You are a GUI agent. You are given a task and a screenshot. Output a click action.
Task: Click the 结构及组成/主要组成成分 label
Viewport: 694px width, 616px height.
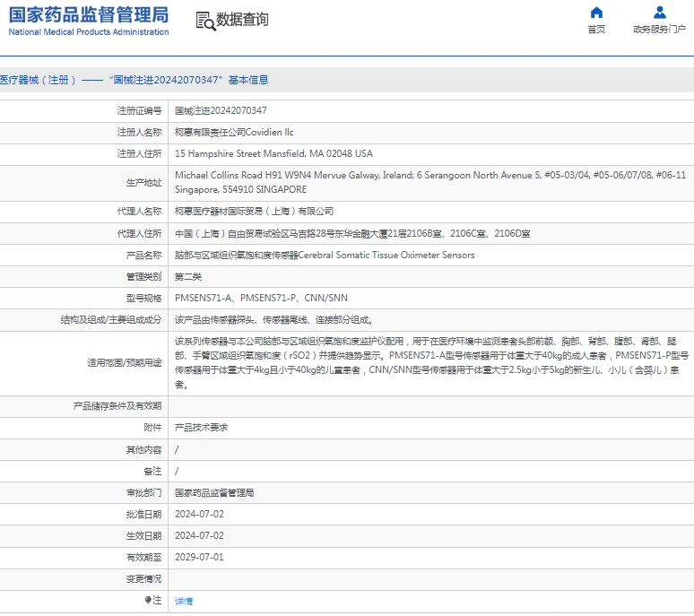[x=111, y=320]
